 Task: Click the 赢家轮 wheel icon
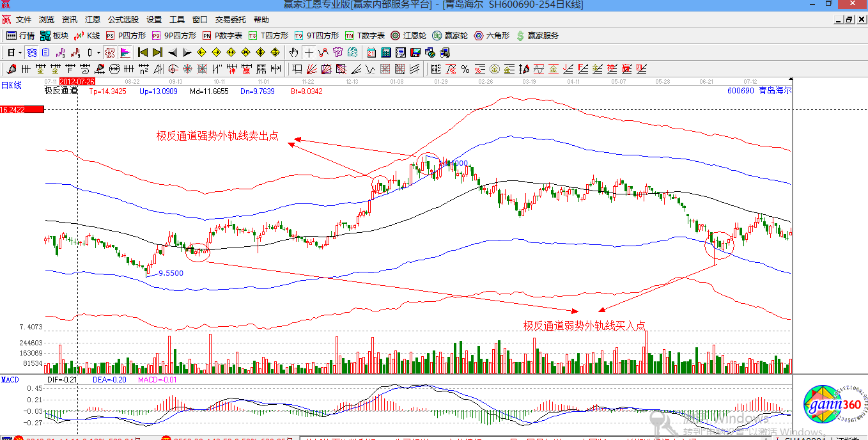[449, 36]
